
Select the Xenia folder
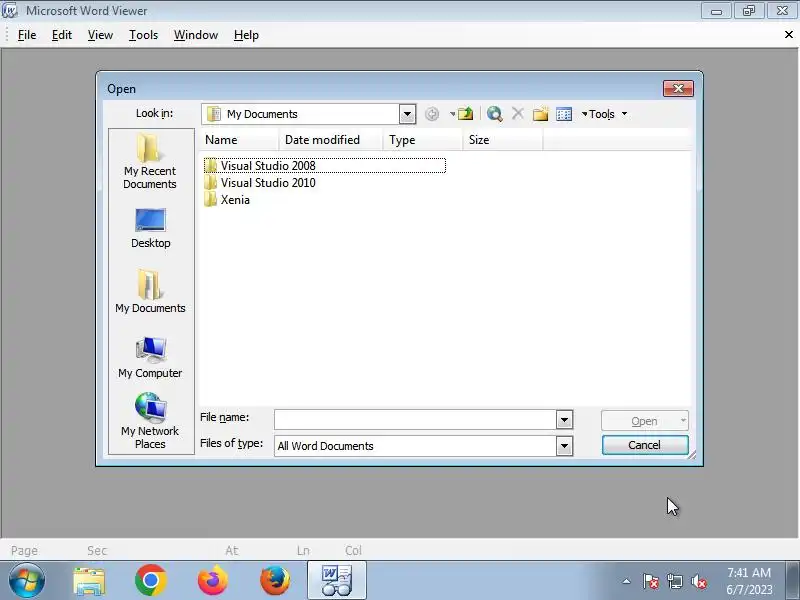coord(227,199)
